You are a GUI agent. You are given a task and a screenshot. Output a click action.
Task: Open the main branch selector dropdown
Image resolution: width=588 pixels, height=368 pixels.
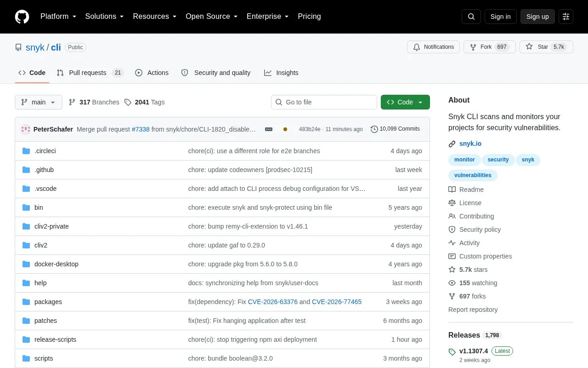[x=39, y=102]
